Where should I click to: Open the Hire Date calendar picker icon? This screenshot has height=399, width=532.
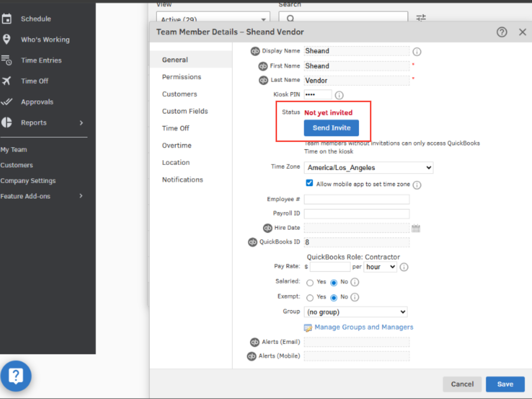(416, 228)
